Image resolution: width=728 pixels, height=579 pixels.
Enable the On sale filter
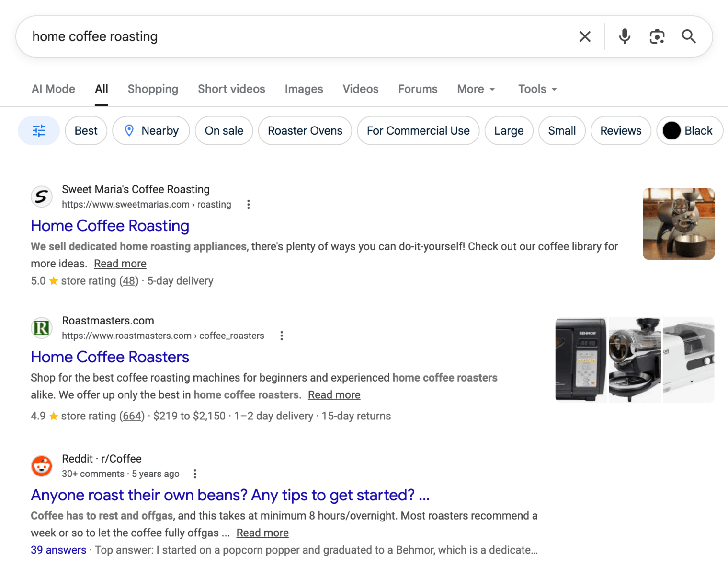(224, 130)
